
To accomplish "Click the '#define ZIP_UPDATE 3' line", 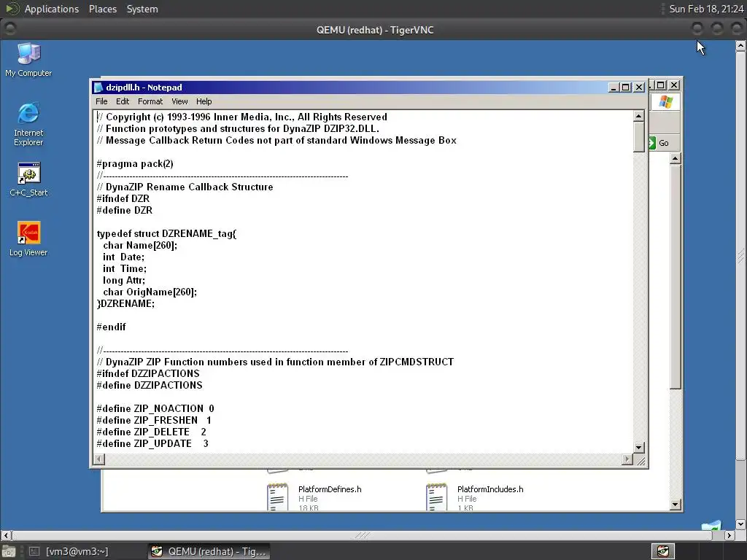I will [152, 444].
